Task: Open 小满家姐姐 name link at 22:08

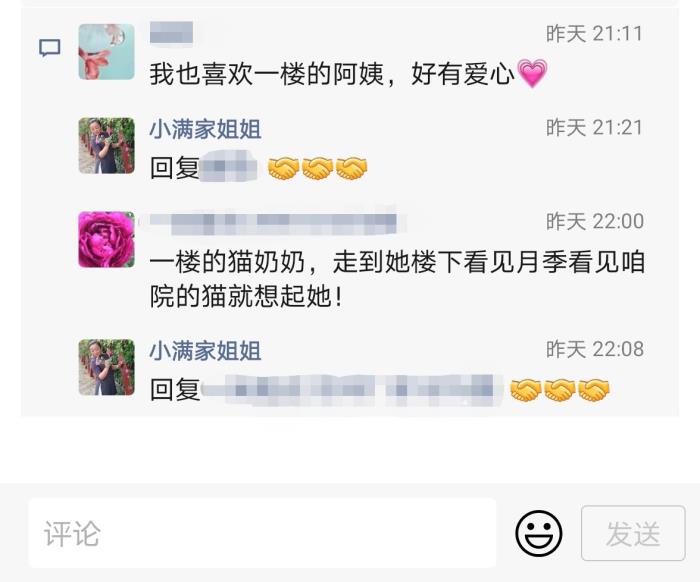Action: (205, 350)
